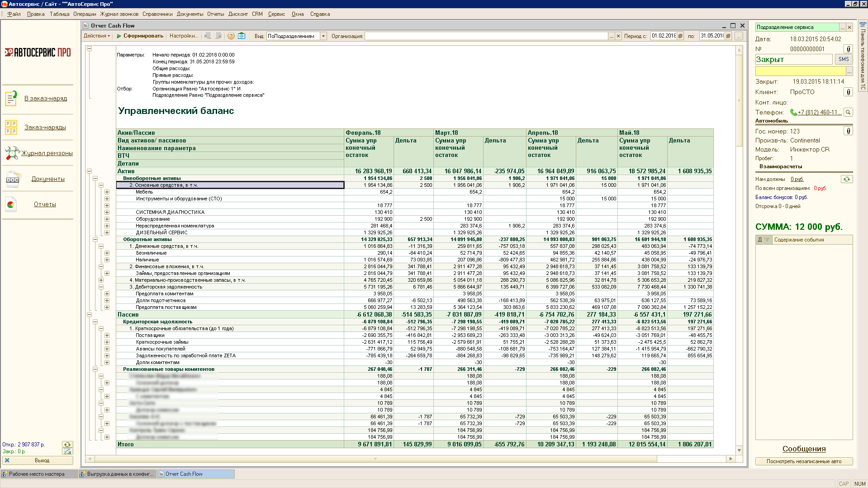Image resolution: width=868 pixels, height=488 pixels.
Task: Open the Журнал ремзоны link
Action: [47, 153]
